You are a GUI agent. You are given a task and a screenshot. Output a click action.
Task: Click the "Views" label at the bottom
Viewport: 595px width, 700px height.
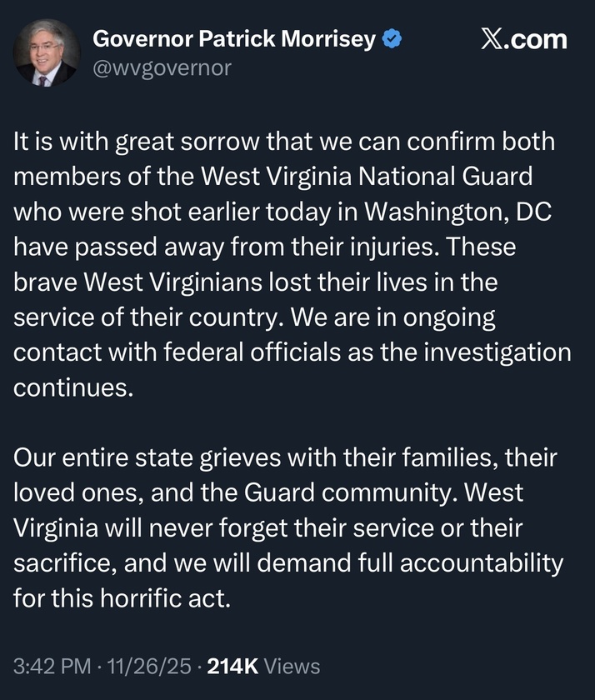(x=292, y=666)
